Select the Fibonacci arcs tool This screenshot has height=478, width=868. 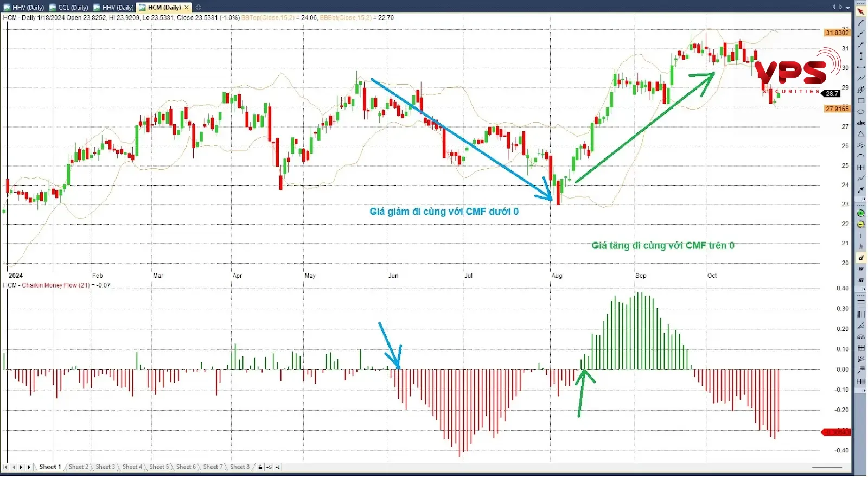pos(860,337)
